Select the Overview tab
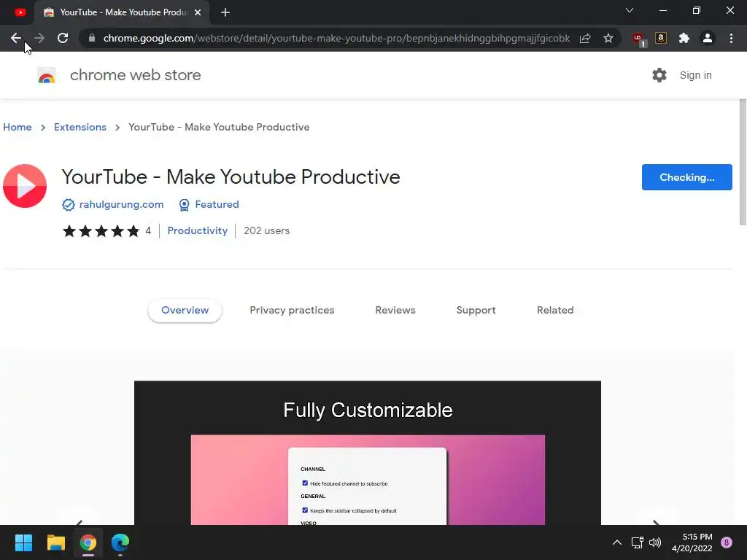Image resolution: width=747 pixels, height=560 pixels. pos(185,311)
